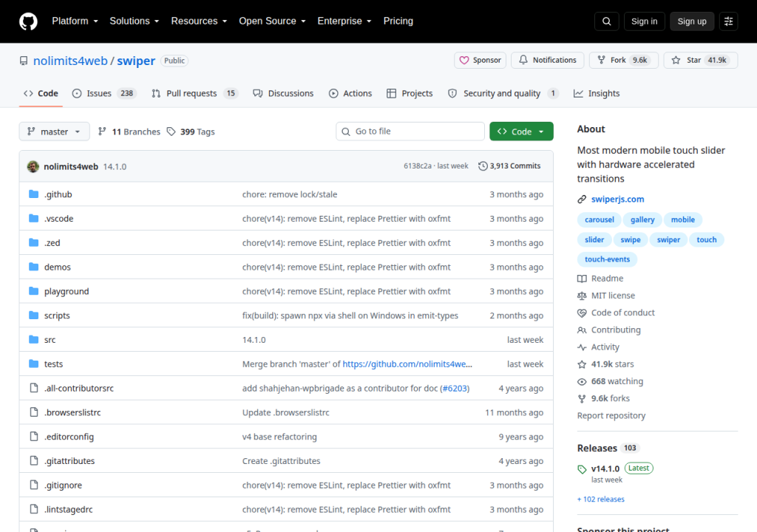Expand the Solutions menu
Screen dimensions: 757x532
coord(135,21)
